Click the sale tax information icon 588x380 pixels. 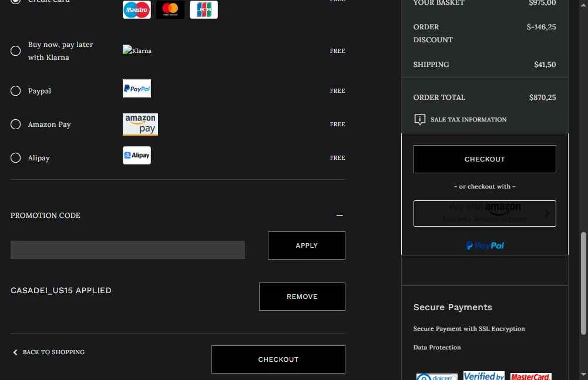pyautogui.click(x=419, y=119)
